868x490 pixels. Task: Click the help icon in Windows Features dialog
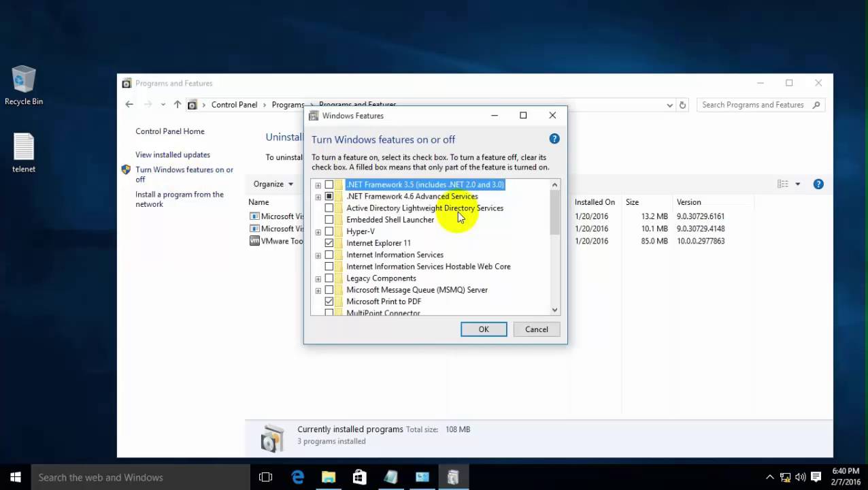tap(554, 139)
